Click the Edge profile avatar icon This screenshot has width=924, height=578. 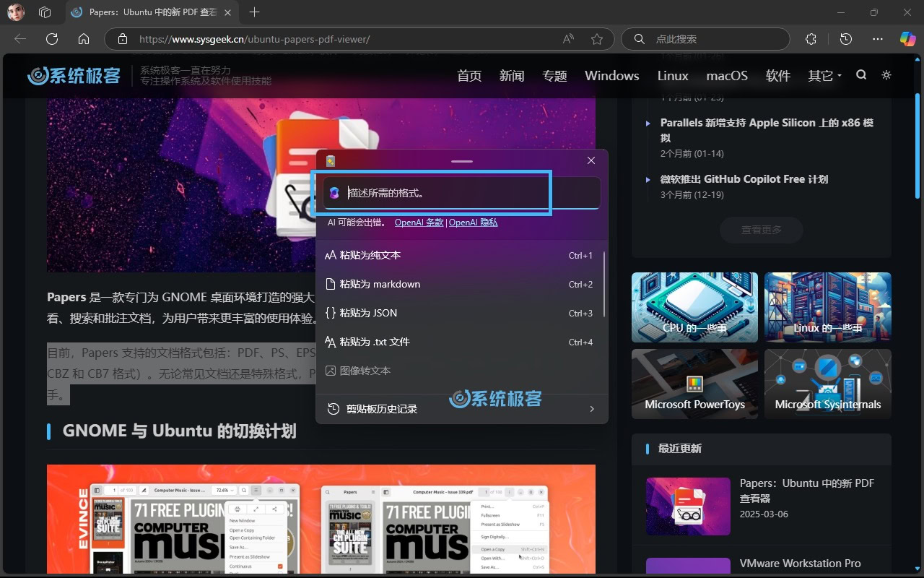click(x=16, y=12)
